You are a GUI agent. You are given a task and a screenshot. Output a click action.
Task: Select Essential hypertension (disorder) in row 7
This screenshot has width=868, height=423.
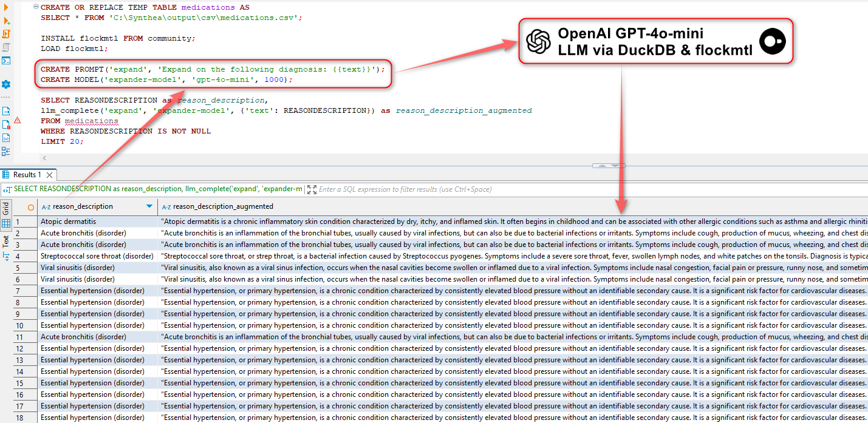pyautogui.click(x=97, y=291)
